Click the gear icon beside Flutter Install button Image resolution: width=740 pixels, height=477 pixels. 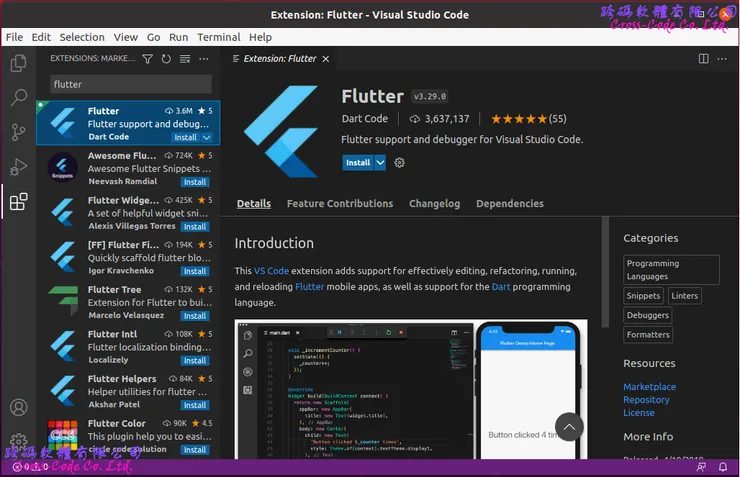click(x=400, y=163)
